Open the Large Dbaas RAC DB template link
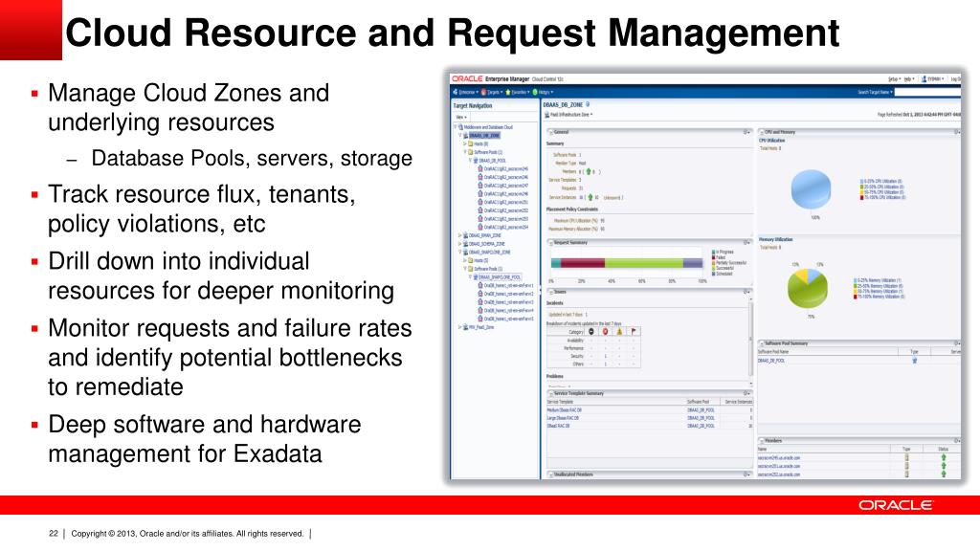This screenshot has height=551, width=980. click(563, 418)
